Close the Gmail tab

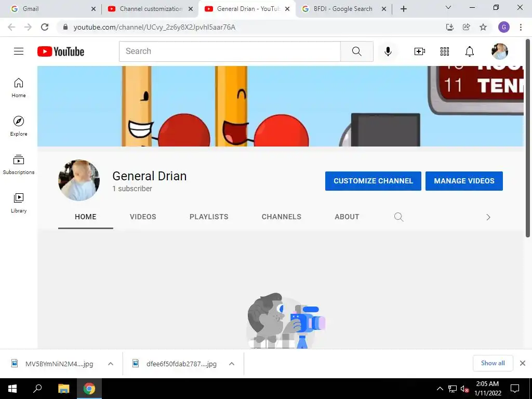[x=94, y=9]
